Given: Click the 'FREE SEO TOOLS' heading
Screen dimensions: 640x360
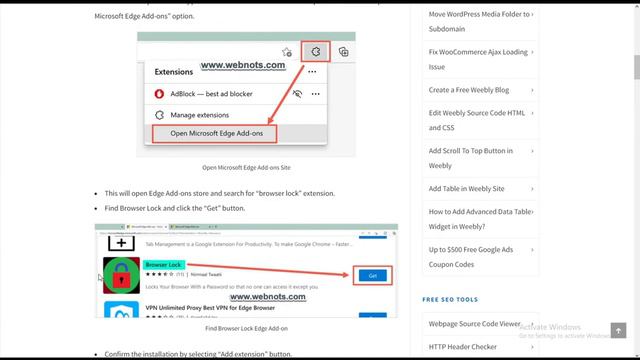Looking at the screenshot, I should pyautogui.click(x=450, y=300).
